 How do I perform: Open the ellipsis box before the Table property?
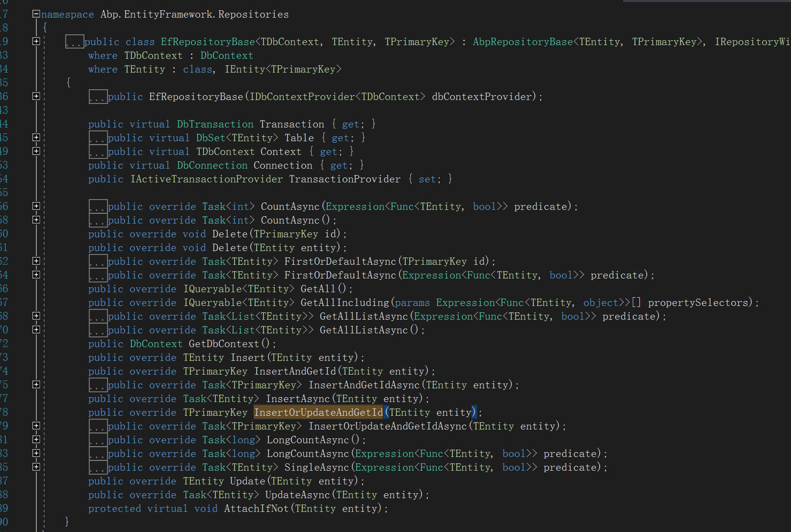[x=98, y=138]
